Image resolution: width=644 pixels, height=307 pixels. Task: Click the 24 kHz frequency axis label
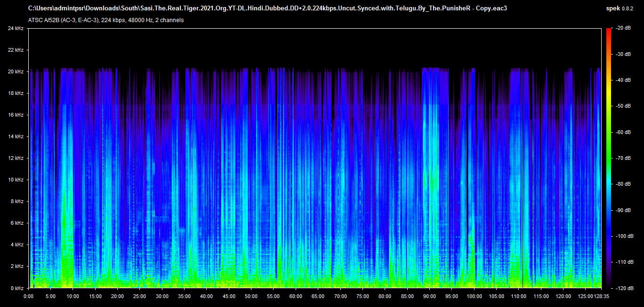coord(16,29)
